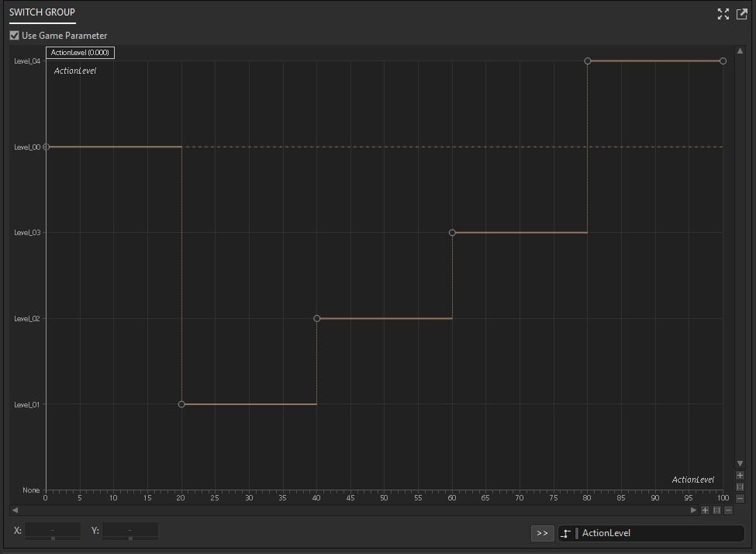This screenshot has width=756, height=554.
Task: Pop out Switch Group panel to new window
Action: pos(741,13)
